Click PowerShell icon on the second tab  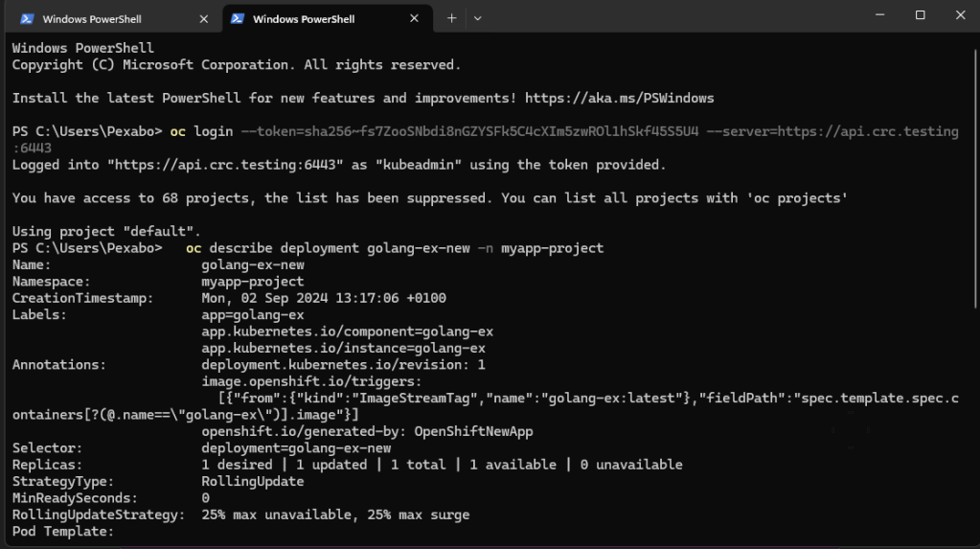click(237, 19)
